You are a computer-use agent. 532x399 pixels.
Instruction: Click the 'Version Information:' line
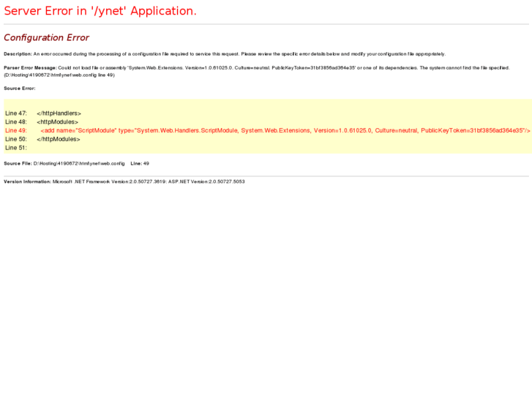124,182
